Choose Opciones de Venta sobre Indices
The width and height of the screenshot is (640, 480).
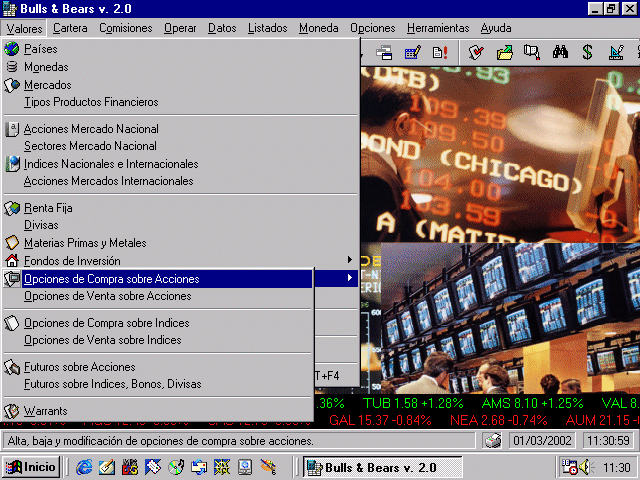point(158,340)
